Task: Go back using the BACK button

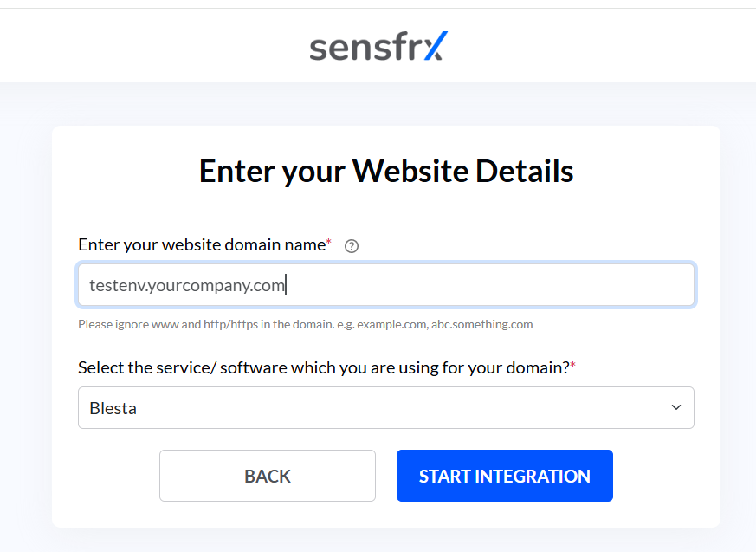Action: tap(267, 476)
